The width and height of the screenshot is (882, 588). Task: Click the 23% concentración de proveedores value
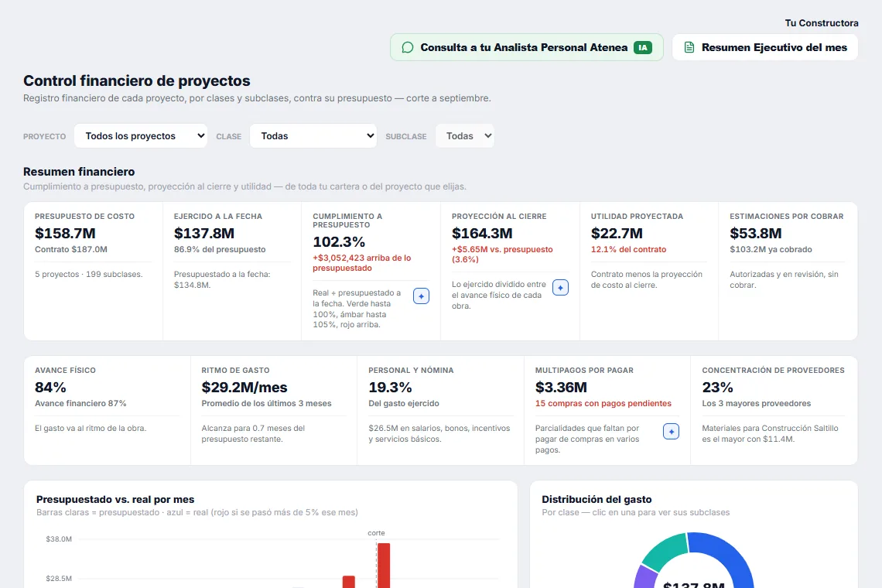coord(718,387)
